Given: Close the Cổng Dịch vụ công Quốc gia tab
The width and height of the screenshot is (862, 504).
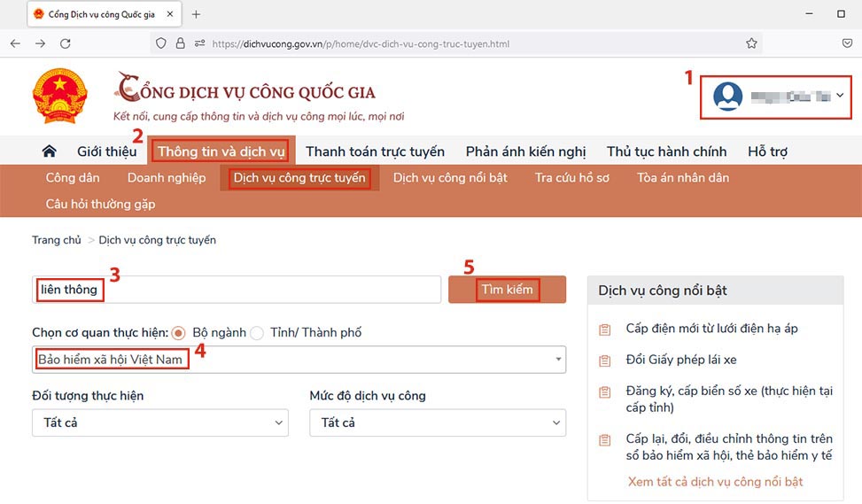Looking at the screenshot, I should [x=170, y=14].
